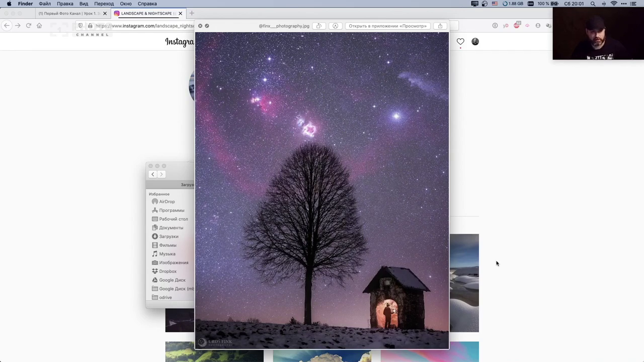Open Instagram profile avatar icon
The image size is (644, 362).
click(x=475, y=42)
